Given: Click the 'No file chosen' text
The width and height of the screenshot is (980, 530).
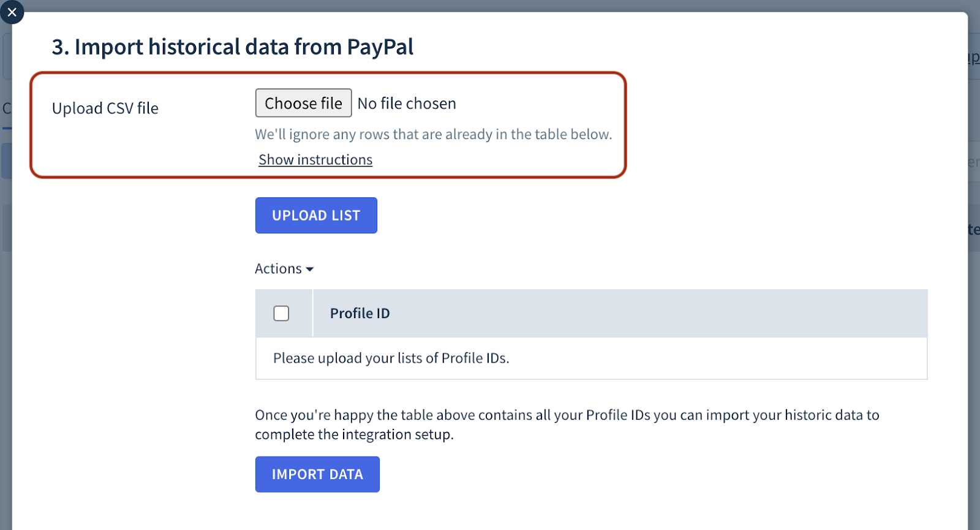Looking at the screenshot, I should 407,104.
